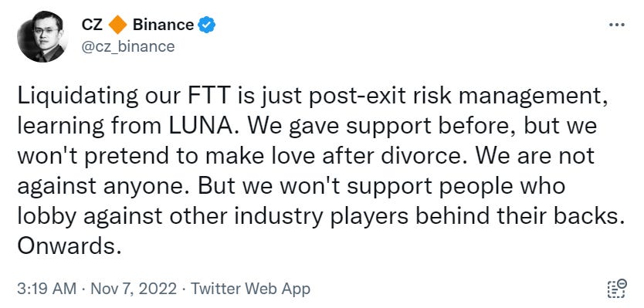This screenshot has height=308, width=644.
Task: Click the word "lobby" in the tweet
Action: pos(42,217)
